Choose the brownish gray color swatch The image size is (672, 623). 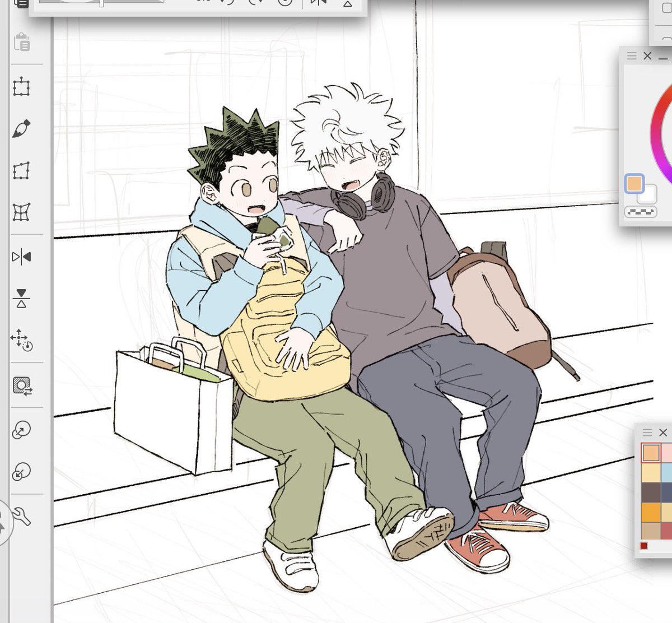tap(651, 492)
